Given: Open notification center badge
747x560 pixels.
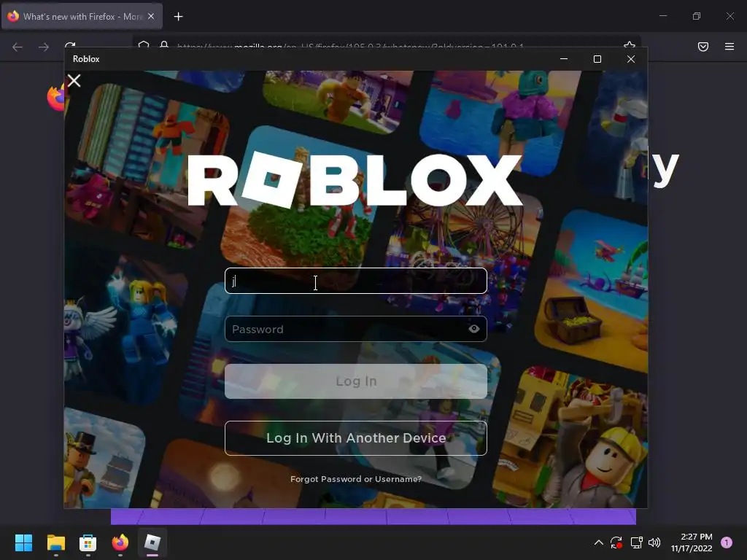Looking at the screenshot, I should 727,542.
